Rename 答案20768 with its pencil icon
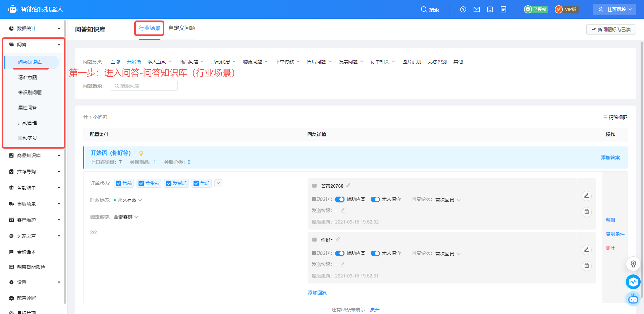Viewport: 644px width, 314px height. pos(348,186)
